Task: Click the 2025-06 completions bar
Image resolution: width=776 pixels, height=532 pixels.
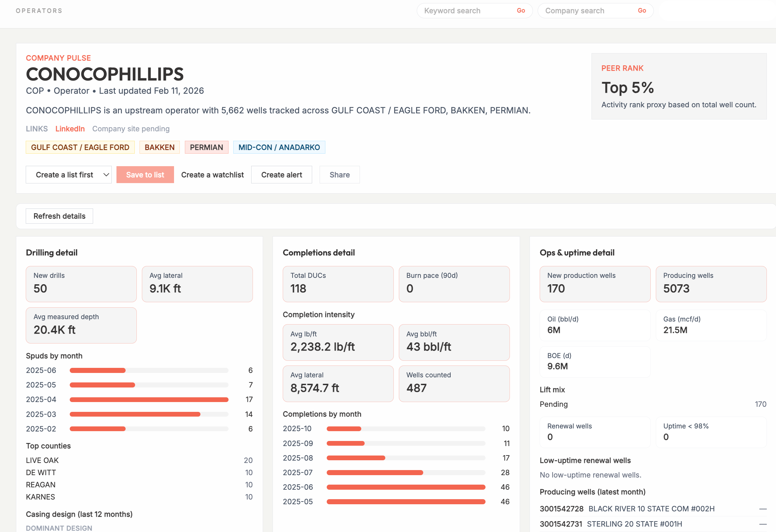Action: 406,487
